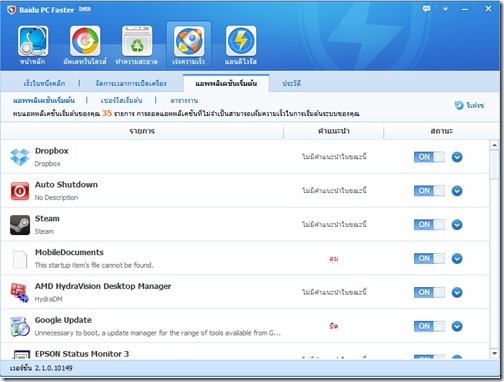The height and width of the screenshot is (382, 504).
Task: Select AMD HydraVision Desktop Manager title
Action: [x=103, y=286]
